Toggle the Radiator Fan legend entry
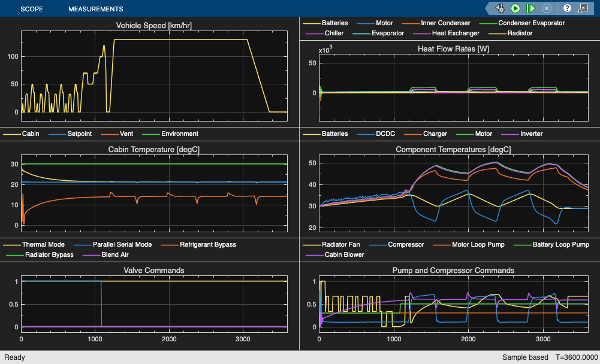This screenshot has width=600, height=364. tap(331, 245)
